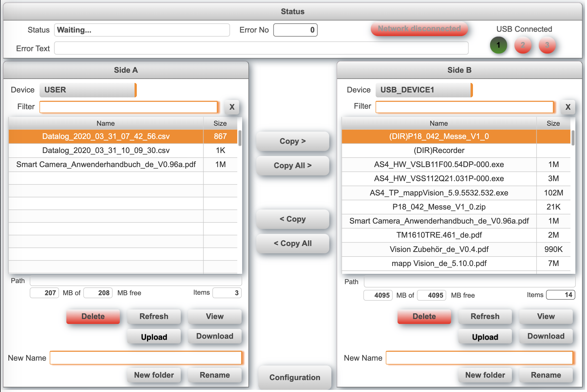Click Side A Upload button
Image resolution: width=587 pixels, height=392 pixels.
pos(154,337)
